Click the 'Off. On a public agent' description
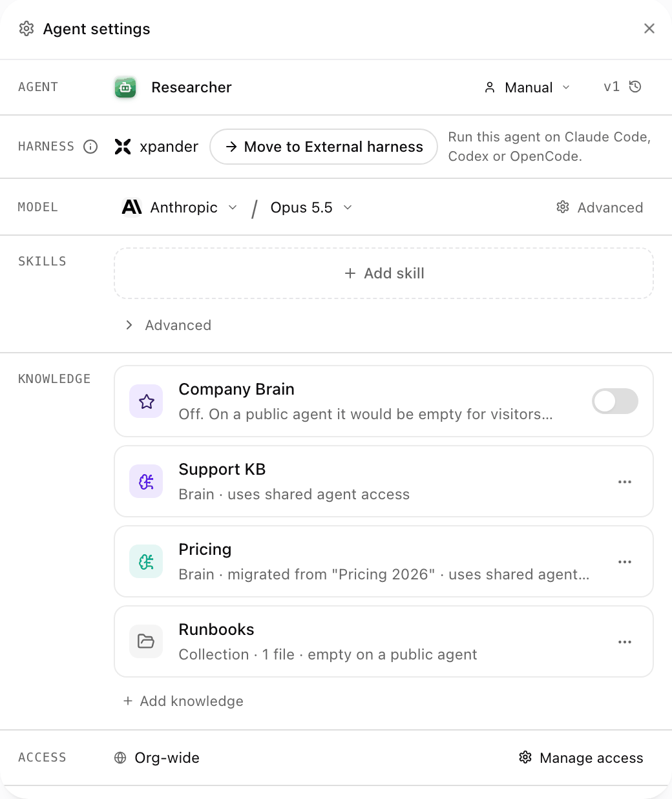The image size is (672, 799). [x=366, y=414]
